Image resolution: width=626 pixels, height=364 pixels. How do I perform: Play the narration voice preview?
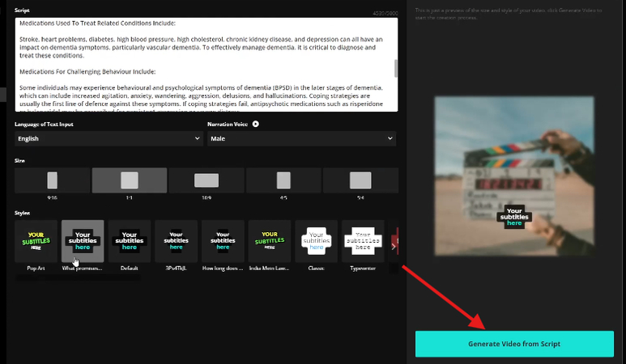click(x=256, y=124)
